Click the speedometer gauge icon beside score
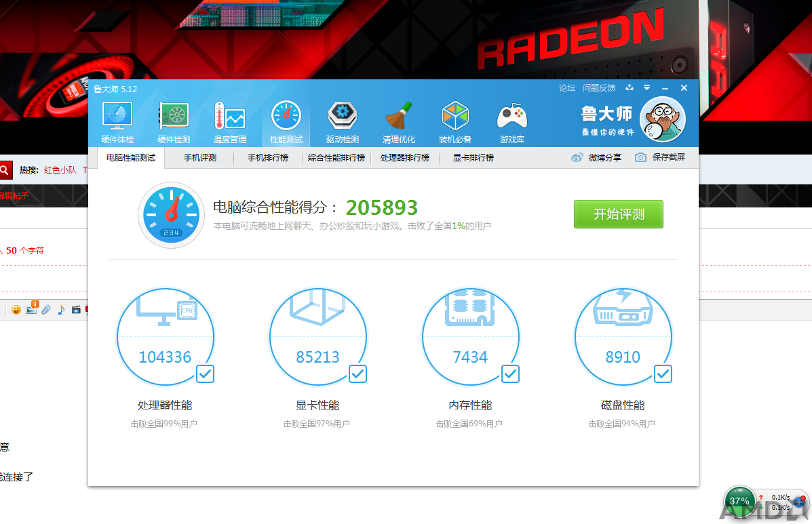Viewport: 812px width, 524px height. point(172,215)
